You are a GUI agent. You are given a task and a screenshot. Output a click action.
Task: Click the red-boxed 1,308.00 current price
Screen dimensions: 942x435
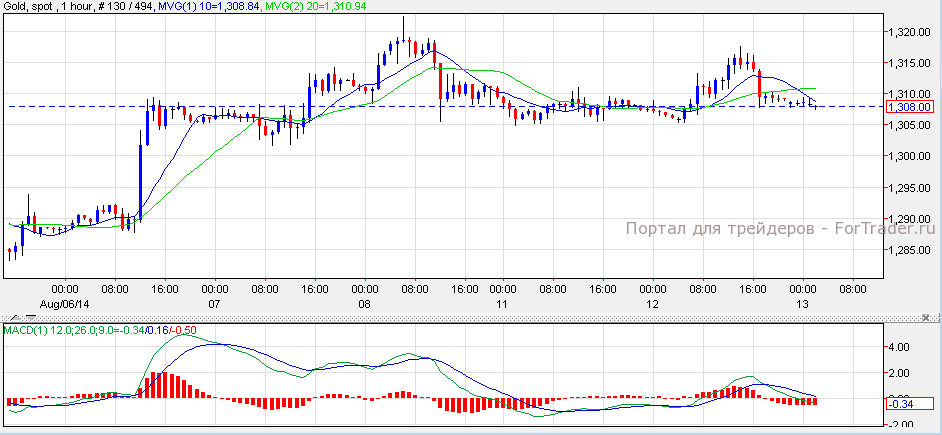coord(908,106)
